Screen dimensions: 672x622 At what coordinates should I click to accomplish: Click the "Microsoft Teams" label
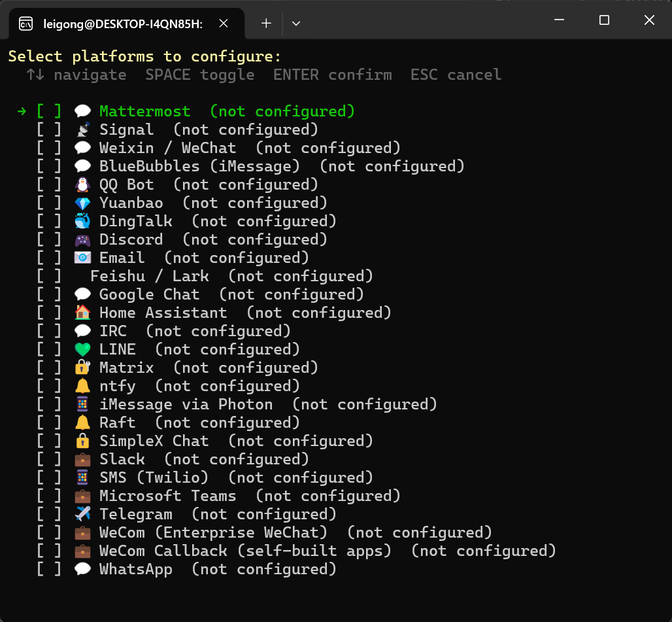tap(167, 496)
